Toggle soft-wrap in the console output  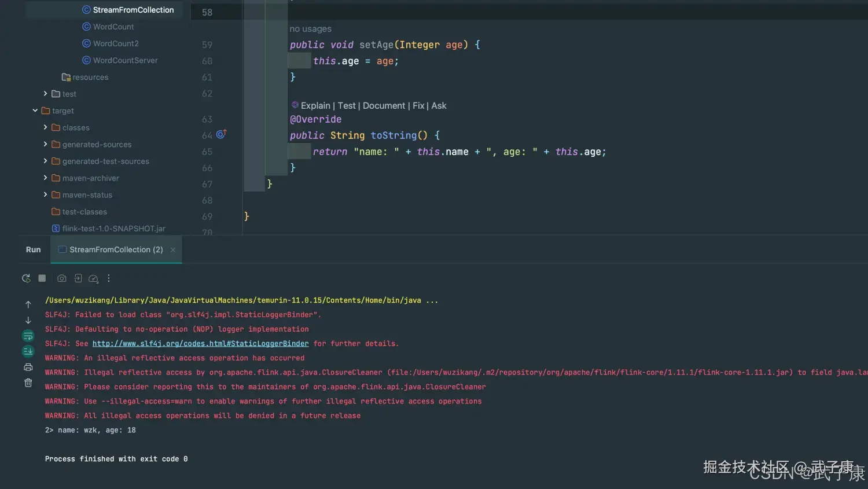28,336
